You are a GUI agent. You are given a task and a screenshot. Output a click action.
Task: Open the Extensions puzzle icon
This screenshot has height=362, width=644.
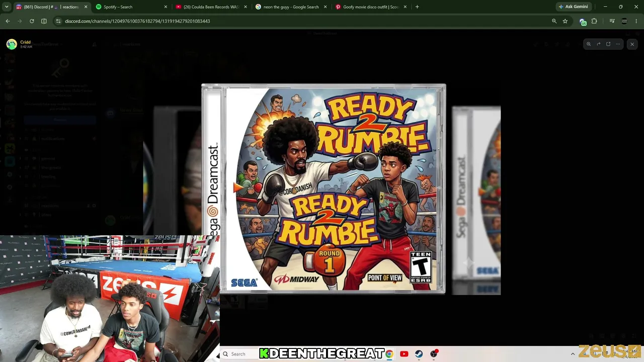[x=594, y=21]
